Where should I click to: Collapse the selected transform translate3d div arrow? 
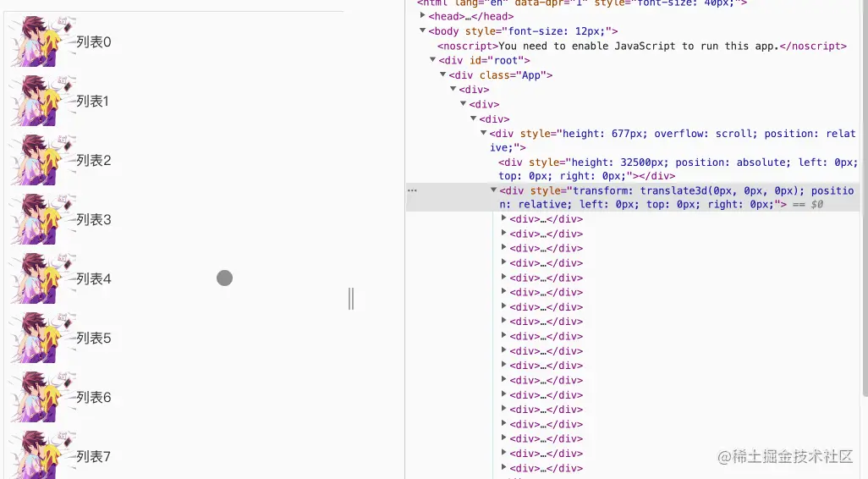[x=493, y=190]
